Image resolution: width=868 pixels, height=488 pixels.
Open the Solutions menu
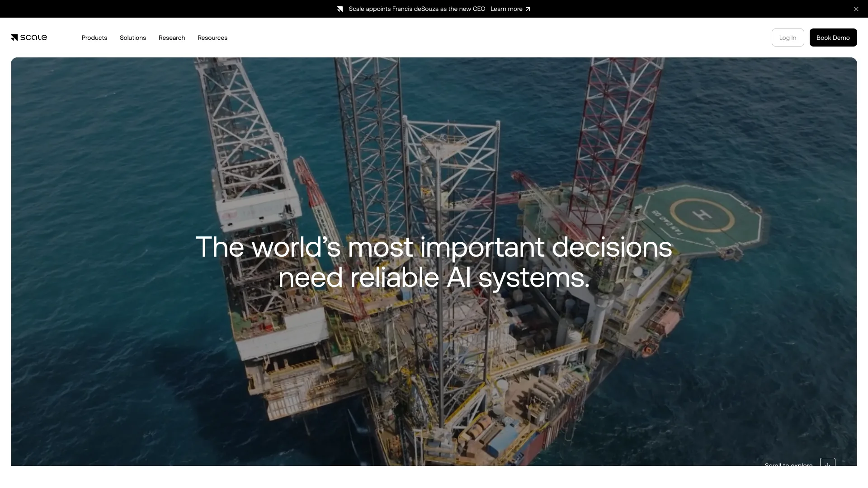(x=133, y=38)
